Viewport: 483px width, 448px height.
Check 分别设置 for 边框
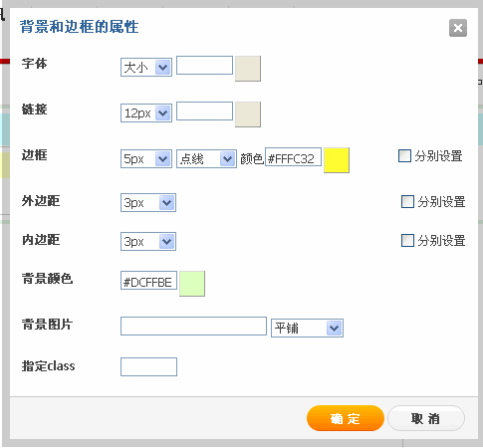(404, 156)
